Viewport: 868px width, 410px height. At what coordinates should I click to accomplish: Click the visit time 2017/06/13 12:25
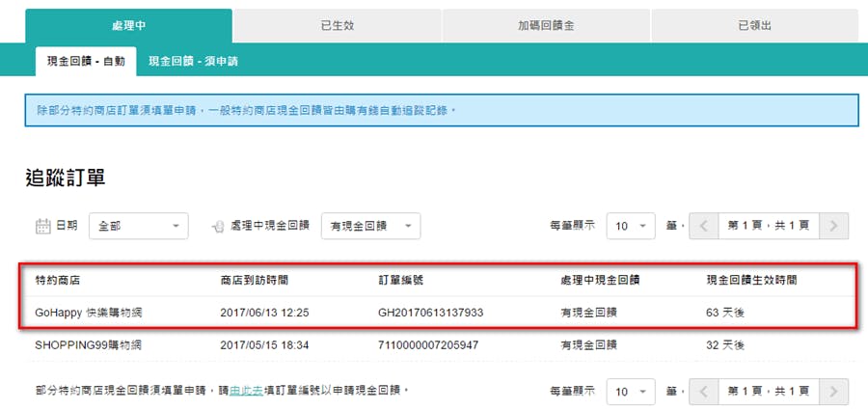coord(264,313)
